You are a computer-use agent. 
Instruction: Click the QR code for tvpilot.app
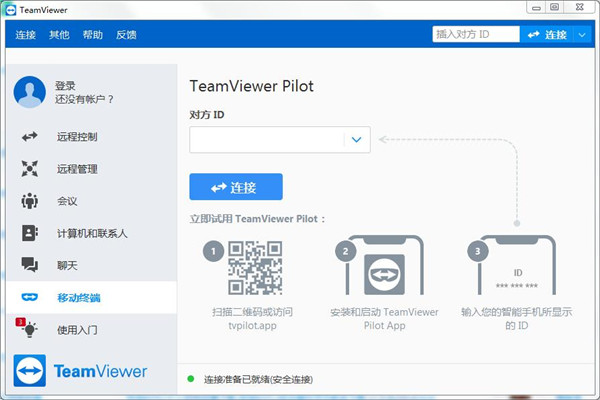(x=255, y=268)
